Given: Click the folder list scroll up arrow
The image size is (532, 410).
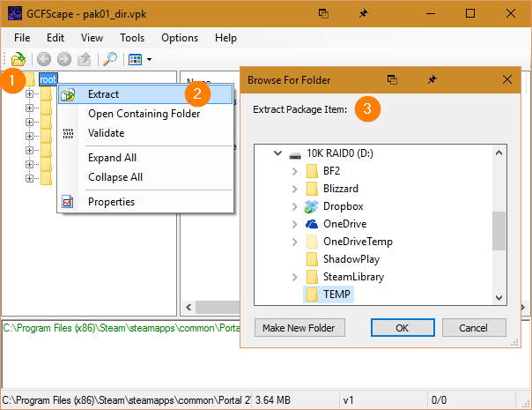Looking at the screenshot, I should coord(499,153).
